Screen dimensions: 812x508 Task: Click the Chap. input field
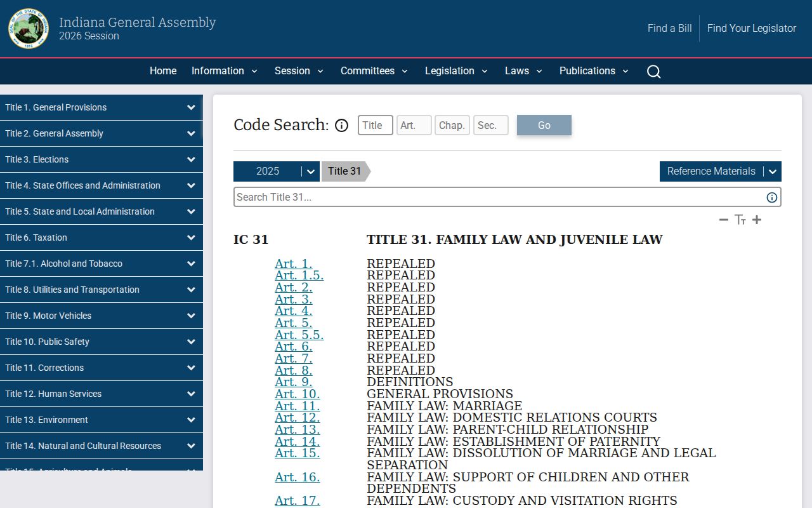tap(452, 125)
